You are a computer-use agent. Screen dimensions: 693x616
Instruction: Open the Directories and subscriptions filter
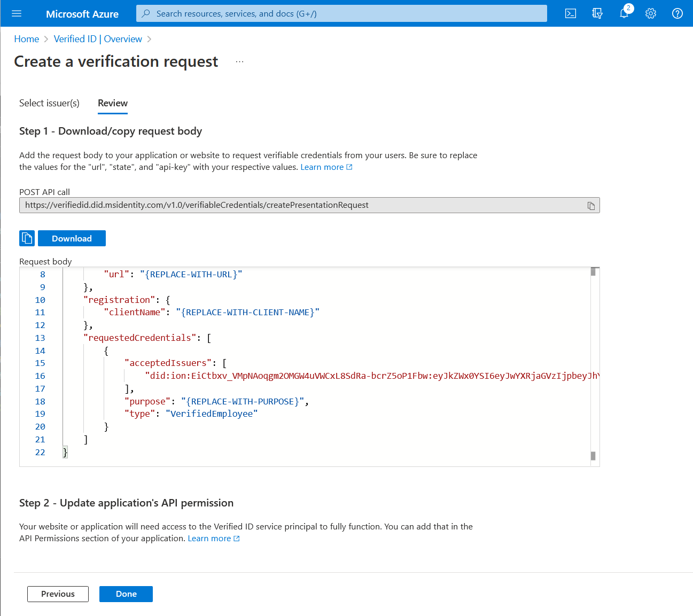pyautogui.click(x=597, y=13)
